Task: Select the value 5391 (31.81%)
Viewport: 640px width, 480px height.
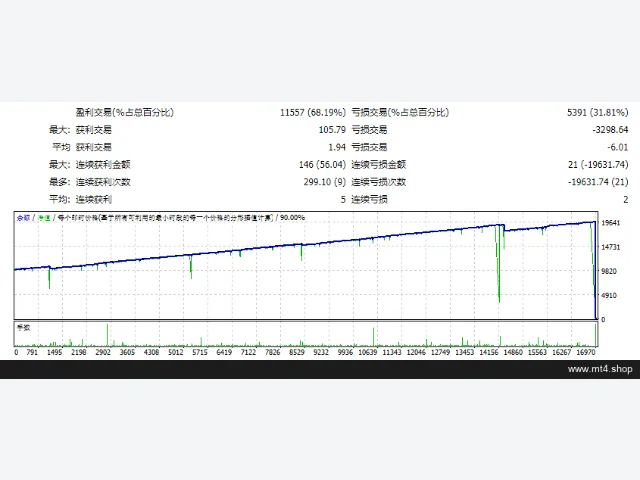Action: tap(598, 112)
